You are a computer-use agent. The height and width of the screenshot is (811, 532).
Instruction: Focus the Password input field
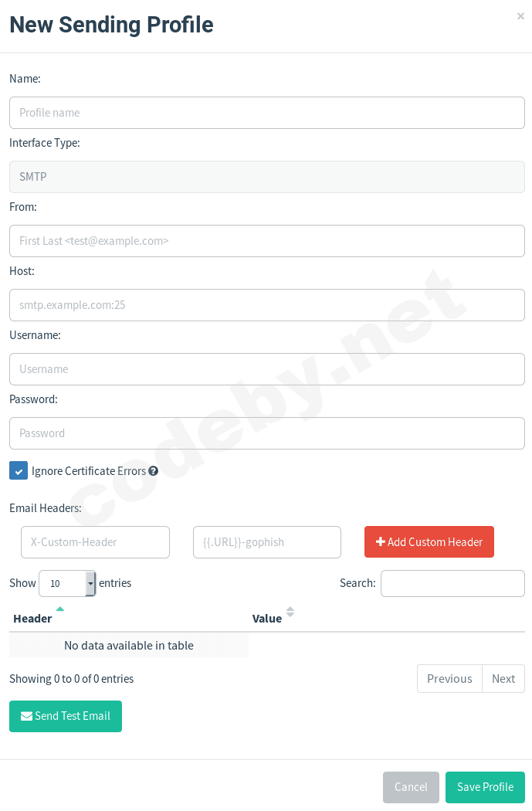click(266, 433)
